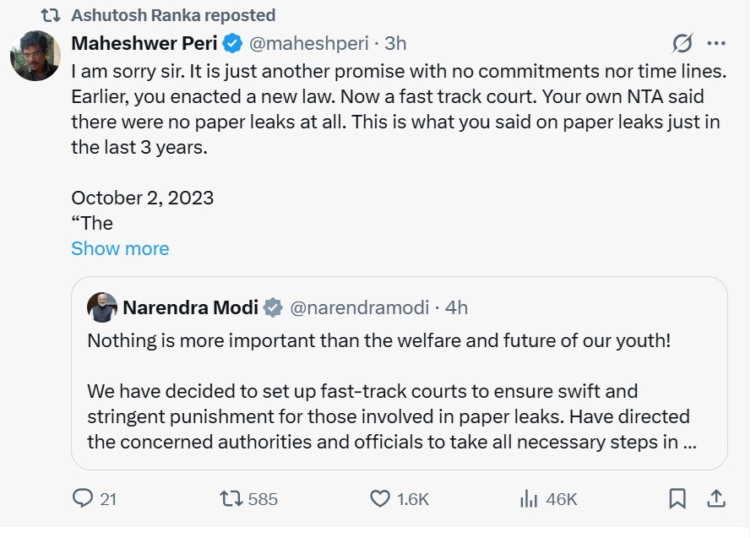Click the reply speech bubble icon

[x=83, y=498]
